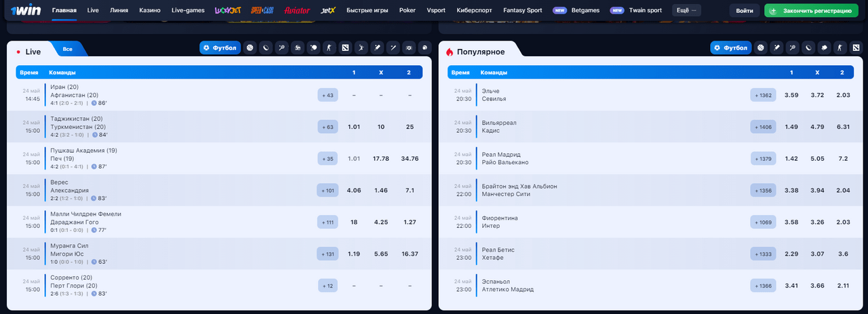Expand +63 markets for Таджикистан match
The image size is (868, 314).
[328, 127]
